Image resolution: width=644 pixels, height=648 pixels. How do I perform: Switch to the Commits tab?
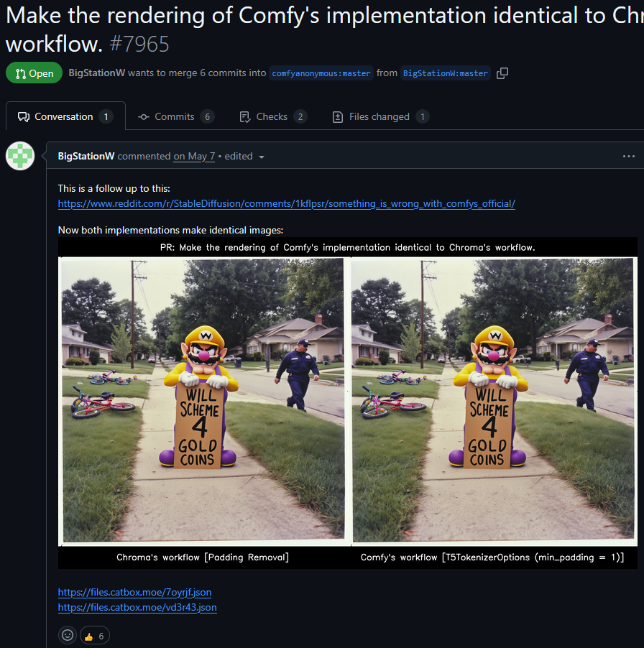(176, 117)
